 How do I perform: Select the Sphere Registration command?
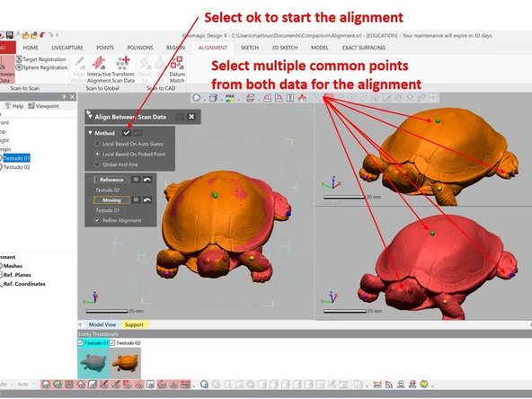pyautogui.click(x=41, y=67)
